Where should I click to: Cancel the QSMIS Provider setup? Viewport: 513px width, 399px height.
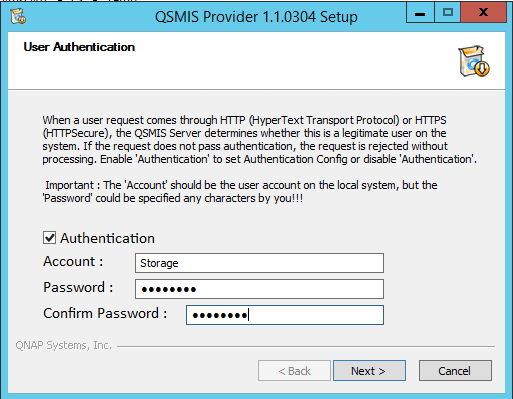pos(455,370)
